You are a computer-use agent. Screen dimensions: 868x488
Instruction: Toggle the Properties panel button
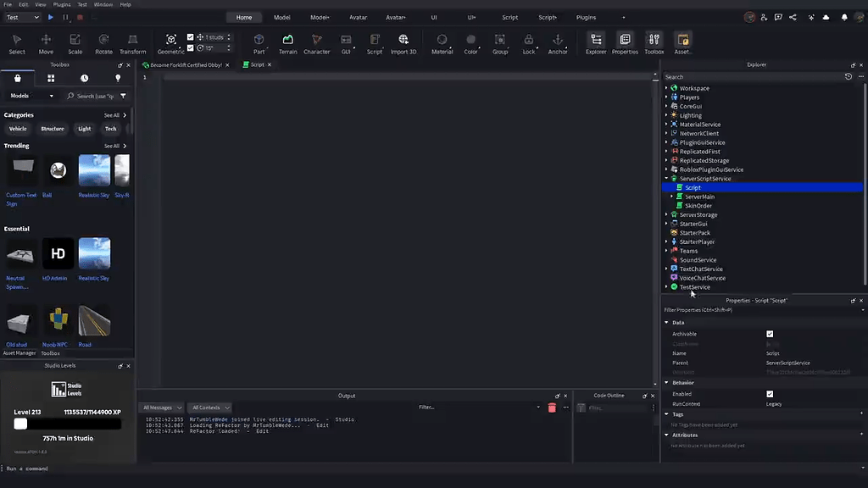tap(625, 44)
